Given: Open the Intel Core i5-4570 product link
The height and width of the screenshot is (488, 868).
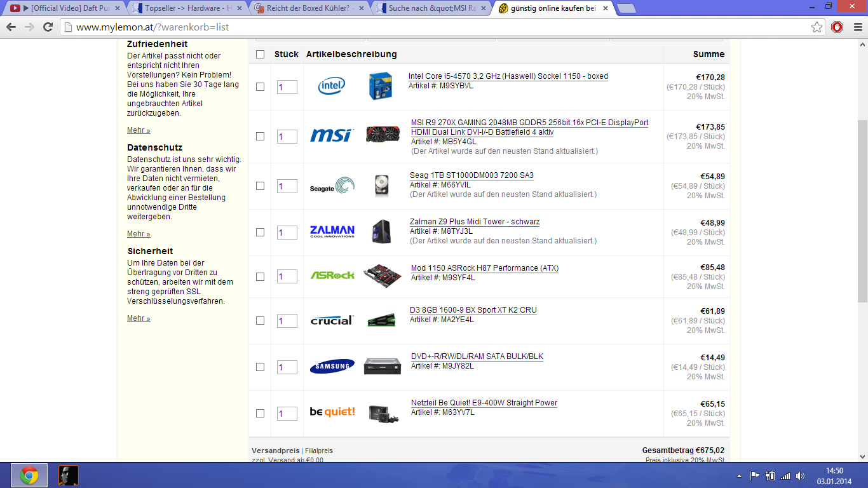Looking at the screenshot, I should pyautogui.click(x=508, y=76).
